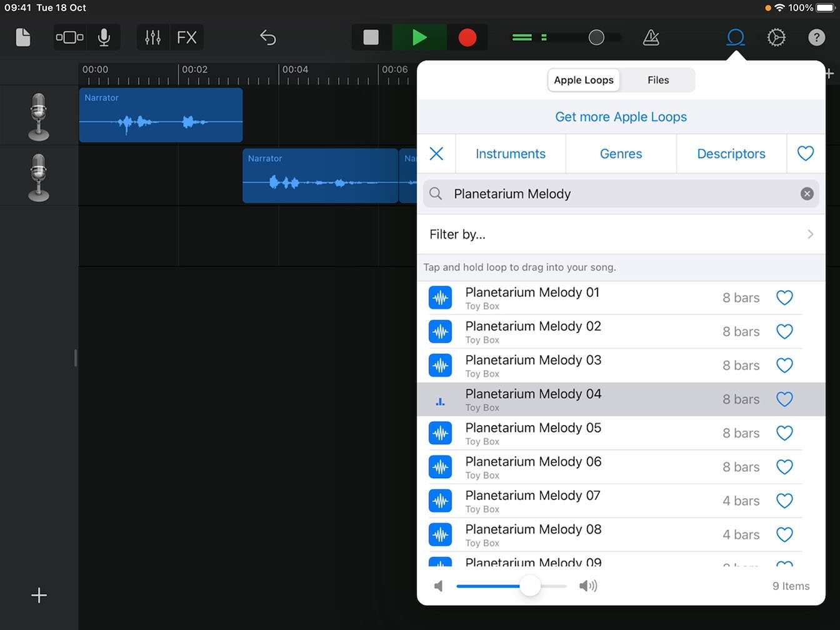This screenshot has height=630, width=840.
Task: Start playback with the green Play button
Action: tap(419, 37)
